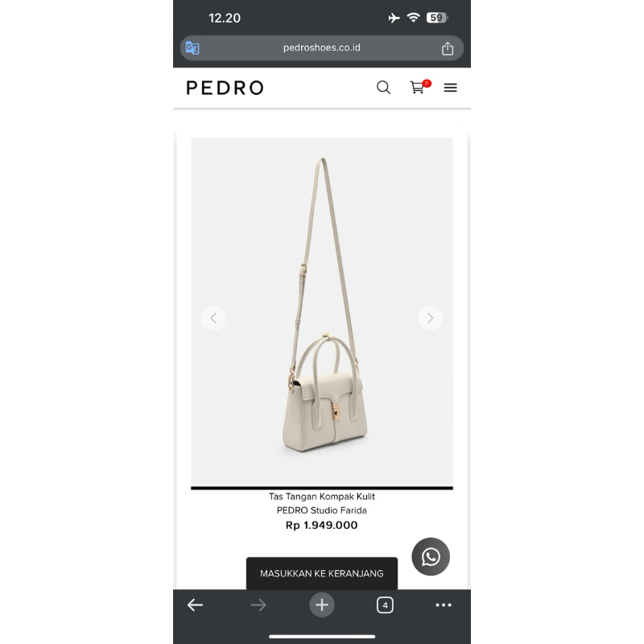Viewport: 644px width, 644px height.
Task: Tap the image carousel progress bar
Action: (x=321, y=489)
